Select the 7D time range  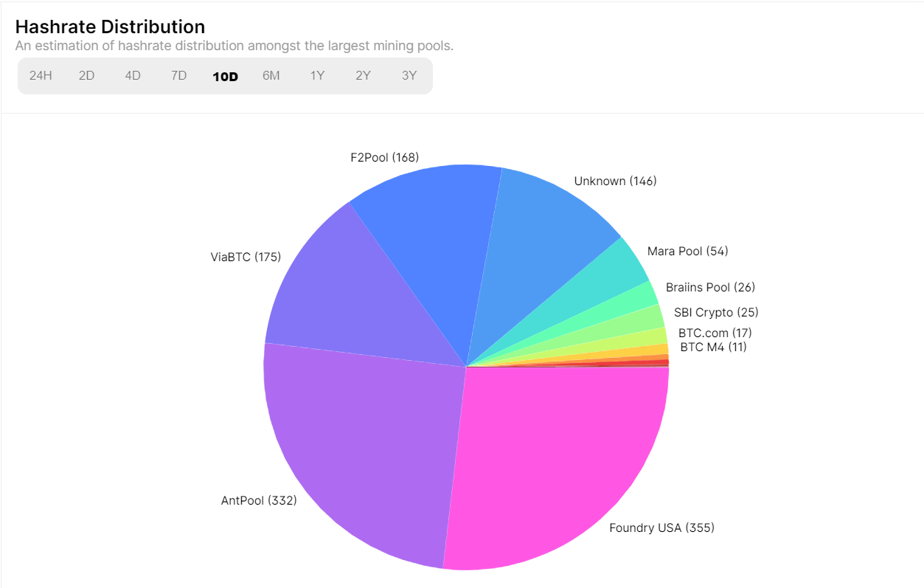[x=178, y=76]
